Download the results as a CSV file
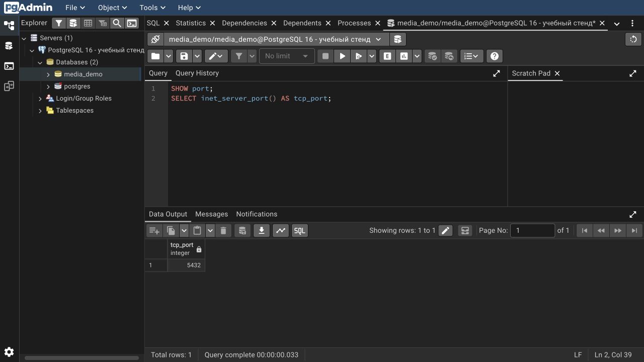The width and height of the screenshot is (644, 362). pyautogui.click(x=262, y=231)
